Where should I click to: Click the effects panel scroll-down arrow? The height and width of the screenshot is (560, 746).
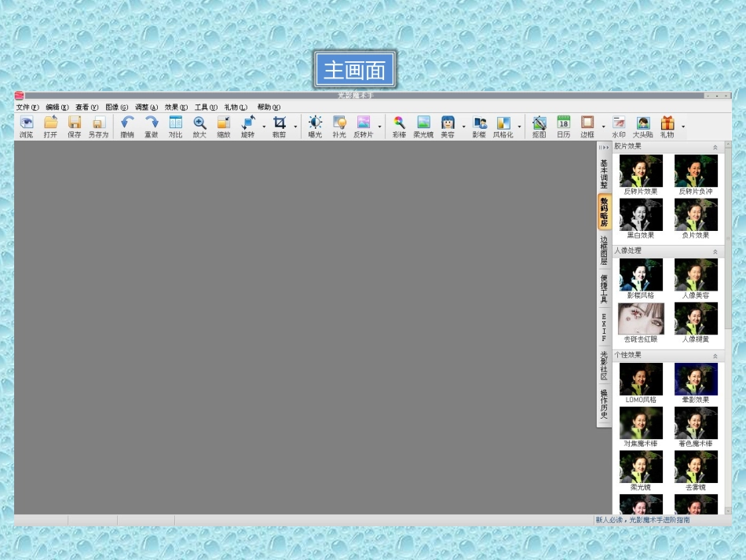pyautogui.click(x=728, y=511)
